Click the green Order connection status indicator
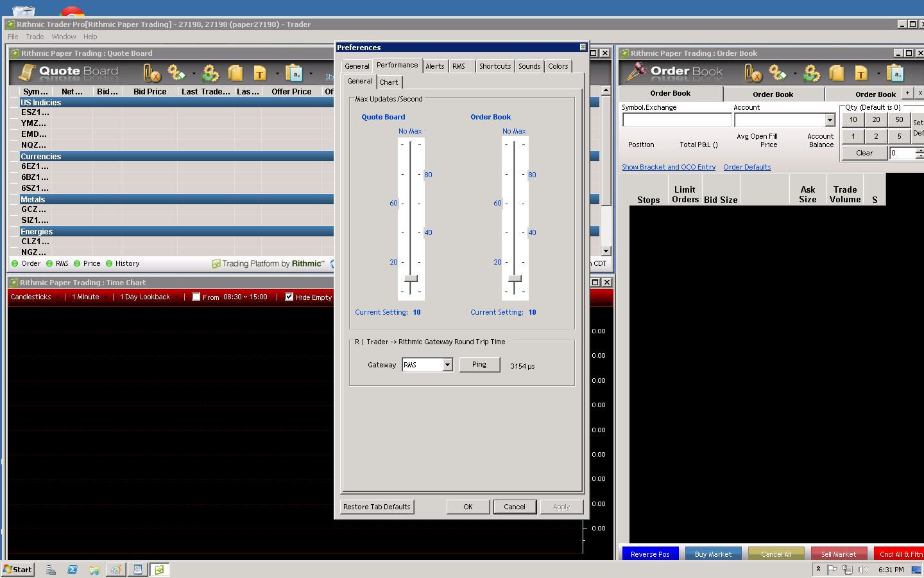The height and width of the screenshot is (578, 924). coord(15,263)
